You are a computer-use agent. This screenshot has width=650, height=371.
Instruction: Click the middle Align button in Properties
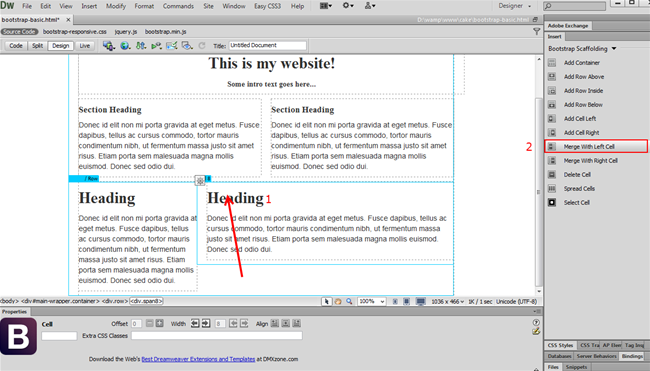[286, 323]
